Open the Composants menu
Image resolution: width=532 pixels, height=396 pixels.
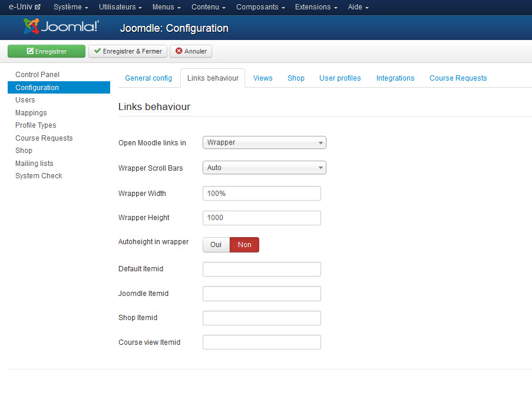point(260,7)
